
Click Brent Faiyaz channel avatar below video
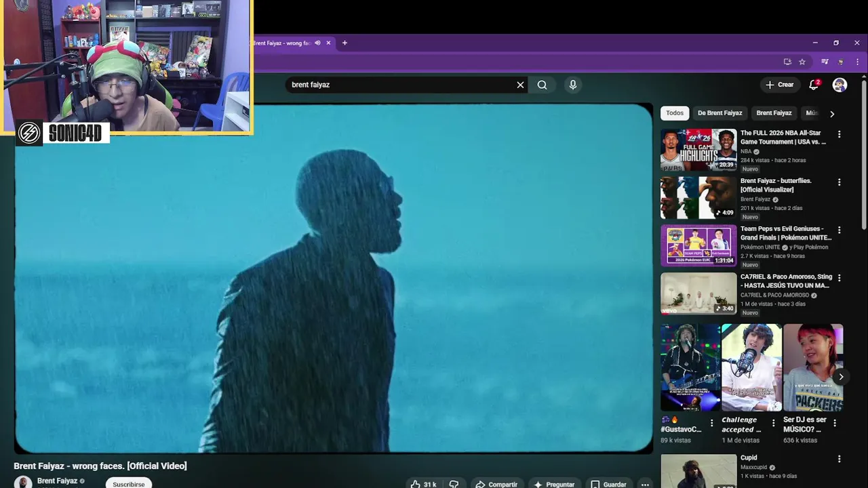click(x=23, y=483)
